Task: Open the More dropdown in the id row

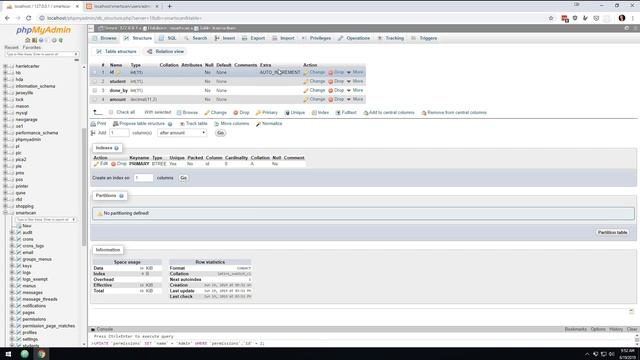Action: coord(355,72)
